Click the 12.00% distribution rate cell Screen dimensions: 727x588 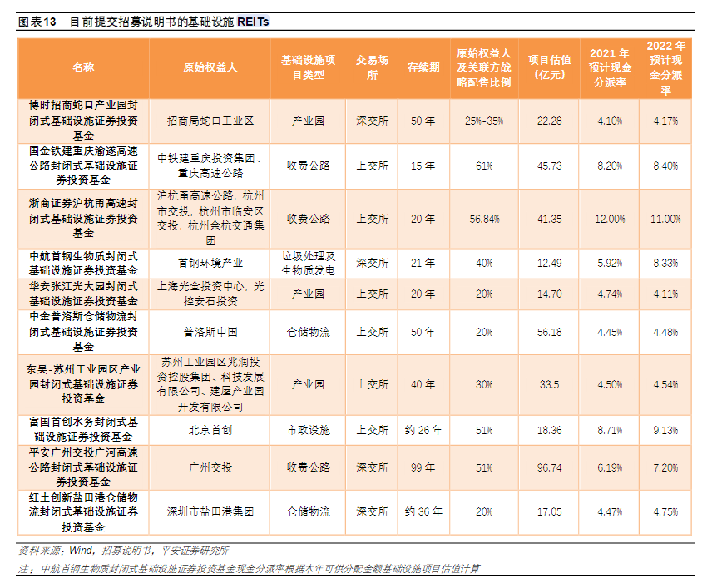610,219
